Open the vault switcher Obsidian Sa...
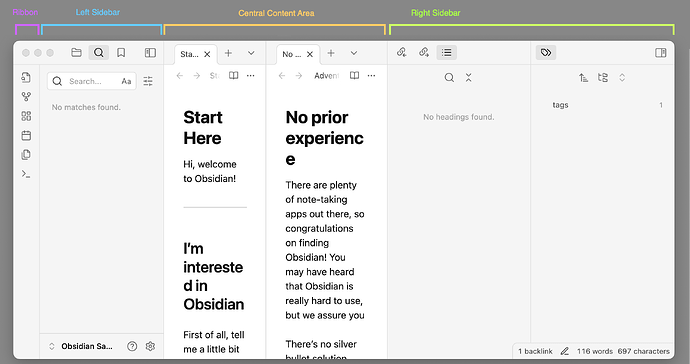The width and height of the screenshot is (690, 364). pyautogui.click(x=81, y=346)
